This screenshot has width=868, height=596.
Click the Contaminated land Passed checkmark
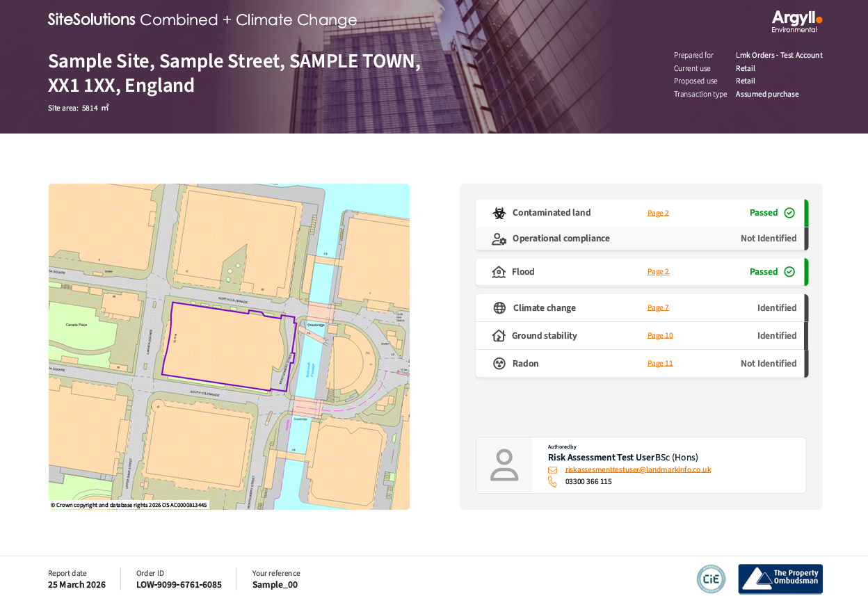click(x=789, y=213)
